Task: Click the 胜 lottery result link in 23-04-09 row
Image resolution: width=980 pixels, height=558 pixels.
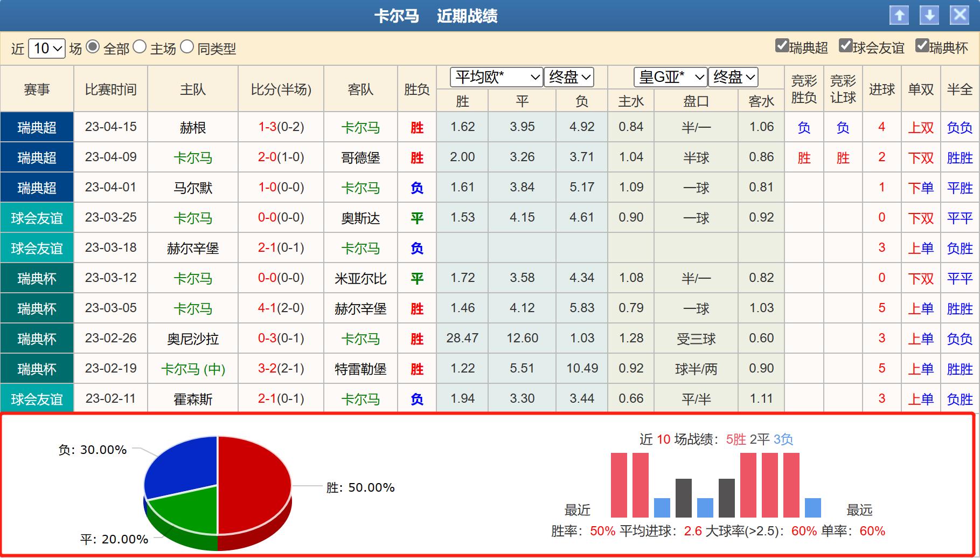Action: pos(804,157)
